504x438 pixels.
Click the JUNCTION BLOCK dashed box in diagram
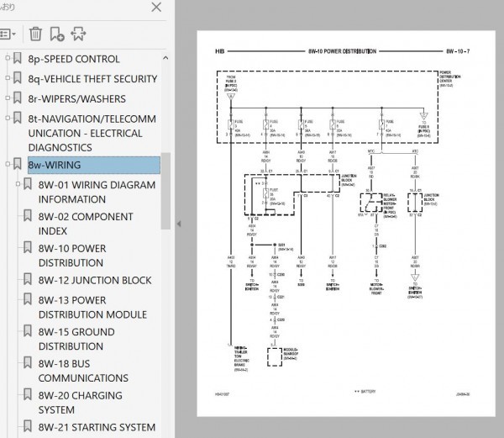click(292, 195)
